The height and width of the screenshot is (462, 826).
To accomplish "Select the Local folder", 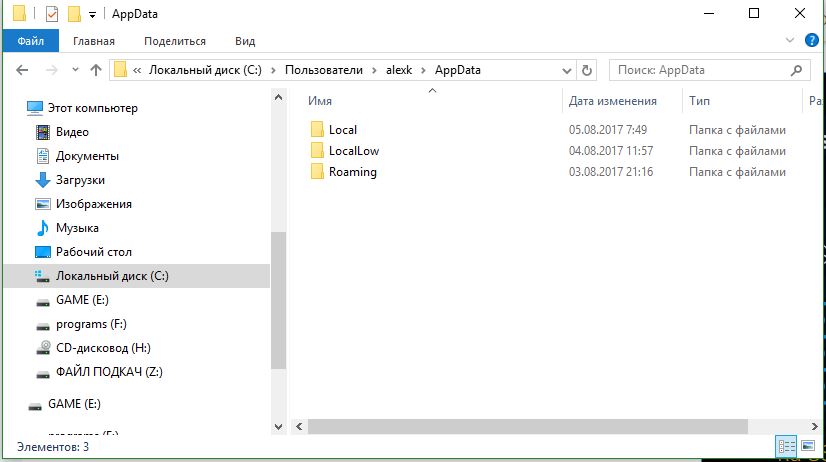I will (342, 130).
